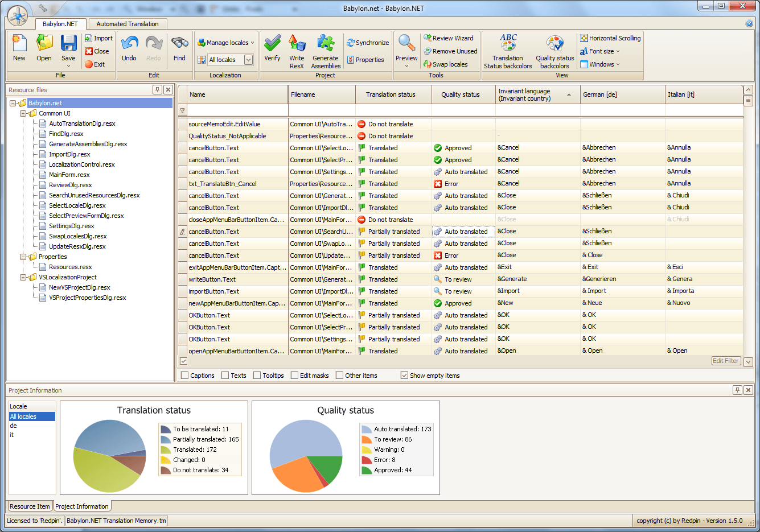Toggle the Tooltips checkbox
Screen dimensions: 760x532
tap(257, 376)
